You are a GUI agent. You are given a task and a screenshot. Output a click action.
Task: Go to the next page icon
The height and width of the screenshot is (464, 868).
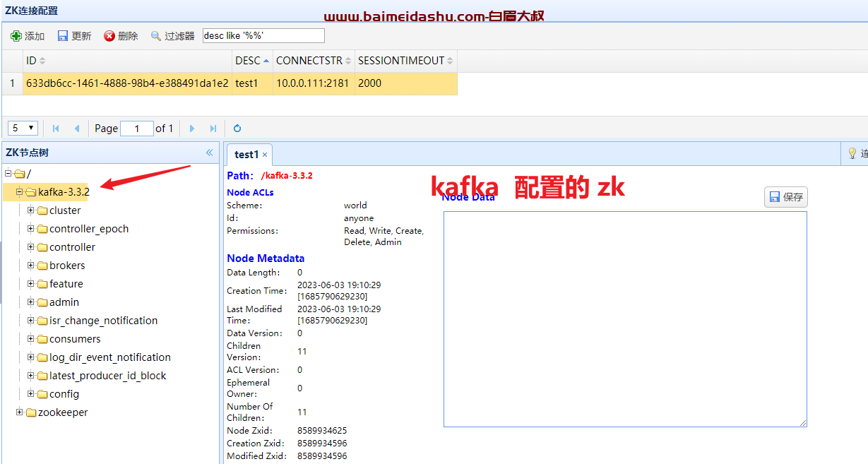192,129
